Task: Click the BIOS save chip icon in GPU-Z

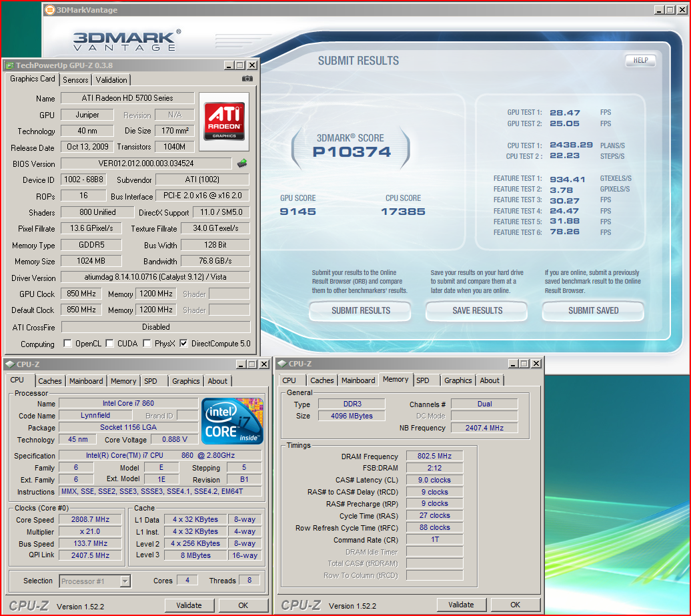Action: (242, 164)
